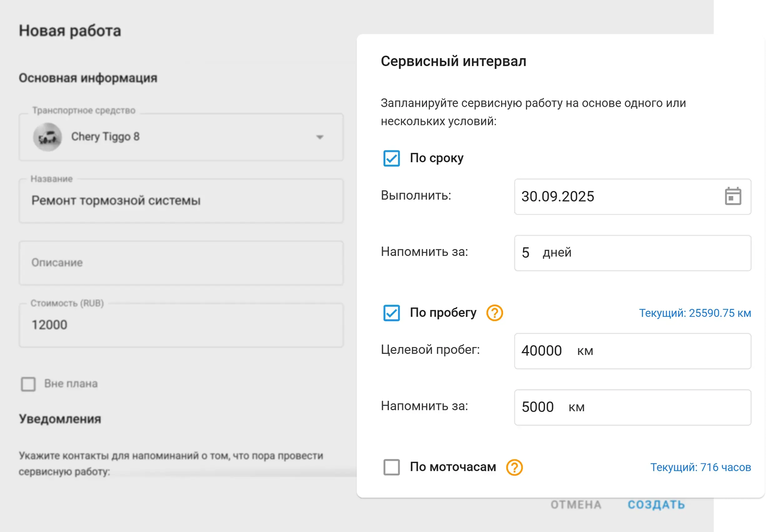
Task: Click help icon next to По моточасам
Action: [x=514, y=467]
